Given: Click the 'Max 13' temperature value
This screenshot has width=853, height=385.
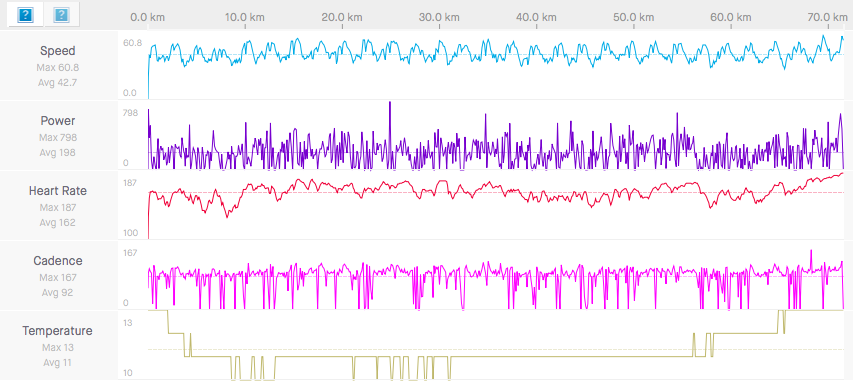Looking at the screenshot, I should [58, 347].
